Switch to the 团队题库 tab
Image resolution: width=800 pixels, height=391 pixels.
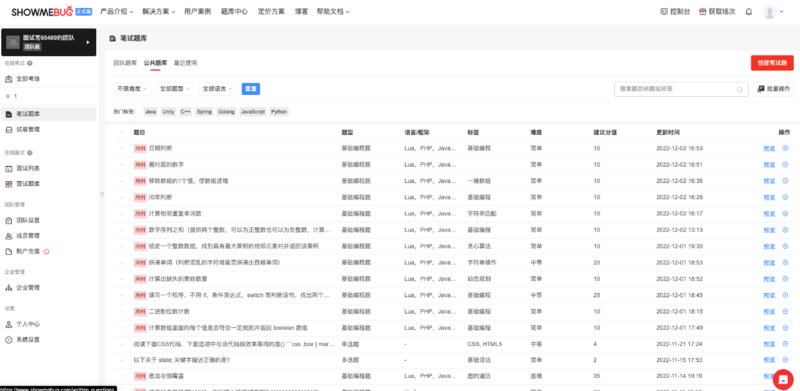click(x=125, y=63)
